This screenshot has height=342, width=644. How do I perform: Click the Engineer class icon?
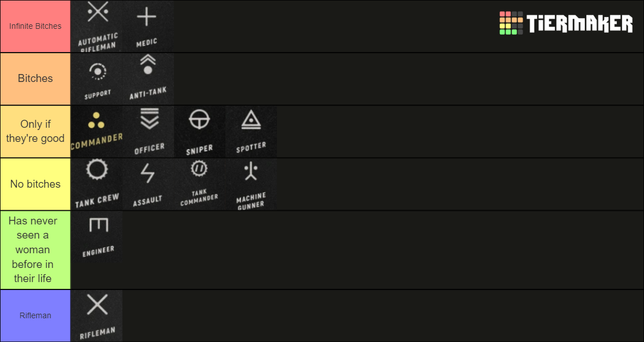pos(97,236)
